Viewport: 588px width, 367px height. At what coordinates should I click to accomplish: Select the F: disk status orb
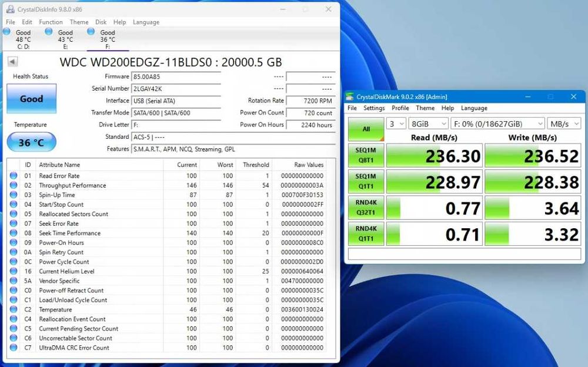[91, 32]
